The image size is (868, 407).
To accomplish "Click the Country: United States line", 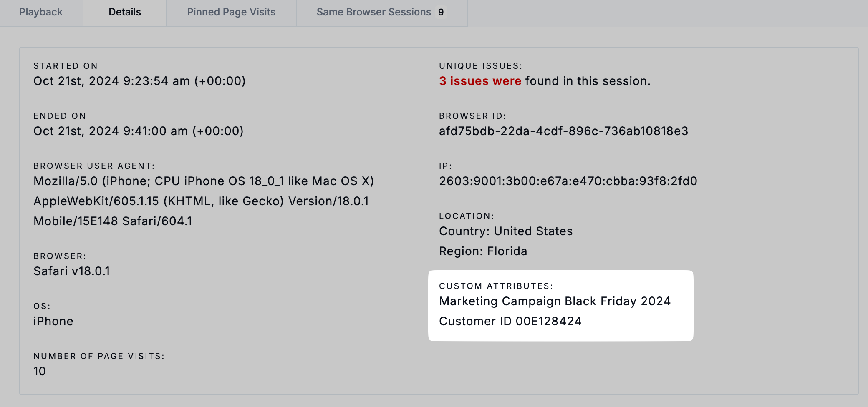I will pyautogui.click(x=506, y=231).
